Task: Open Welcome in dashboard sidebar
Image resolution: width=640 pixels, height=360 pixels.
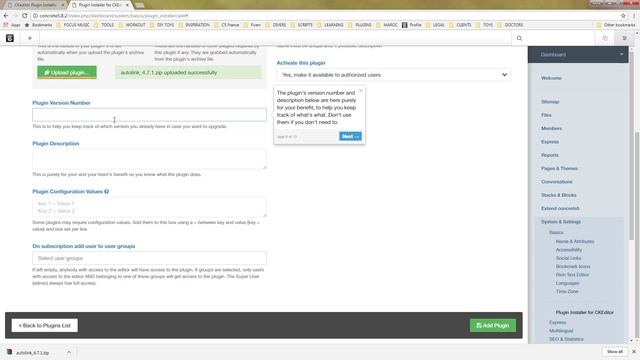Action: (x=551, y=78)
